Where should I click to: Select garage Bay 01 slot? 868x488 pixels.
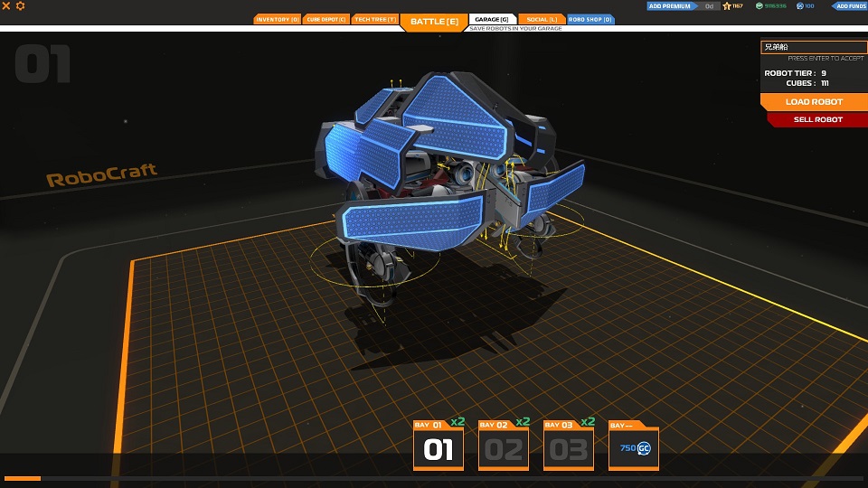439,446
